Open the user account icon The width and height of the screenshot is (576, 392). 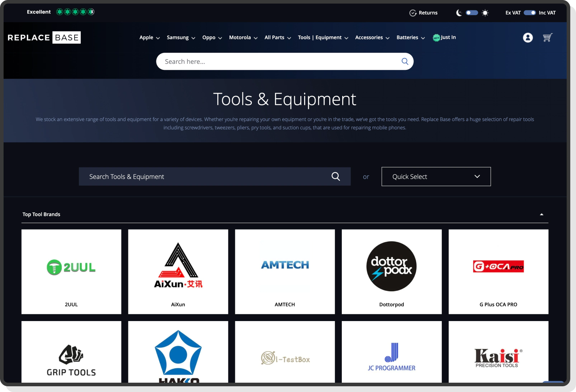tap(528, 38)
